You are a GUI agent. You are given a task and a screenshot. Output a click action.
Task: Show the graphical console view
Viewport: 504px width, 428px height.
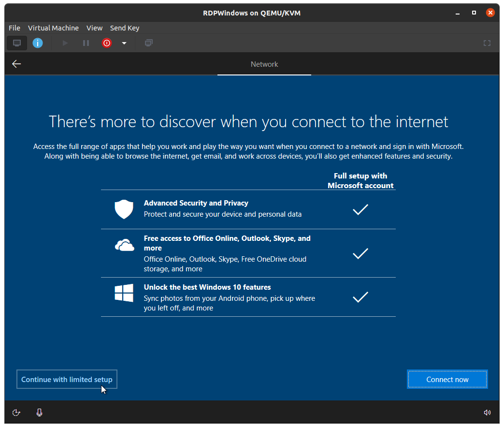(x=17, y=43)
